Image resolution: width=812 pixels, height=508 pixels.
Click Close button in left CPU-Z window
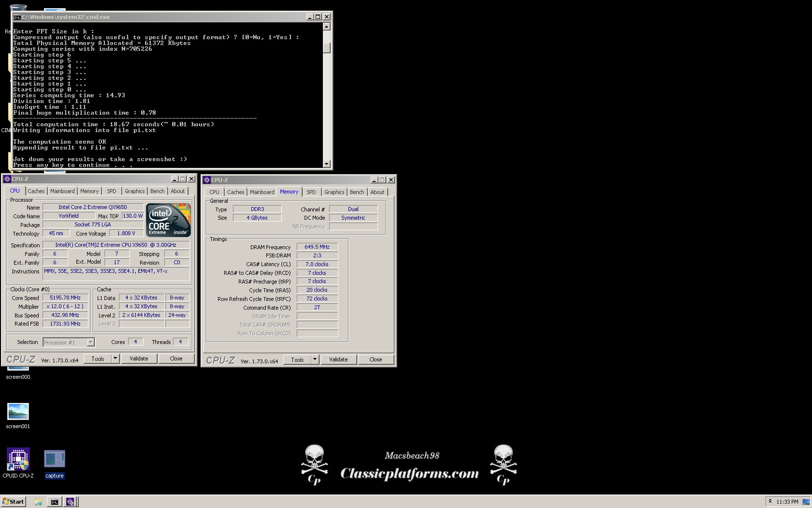[176, 359]
